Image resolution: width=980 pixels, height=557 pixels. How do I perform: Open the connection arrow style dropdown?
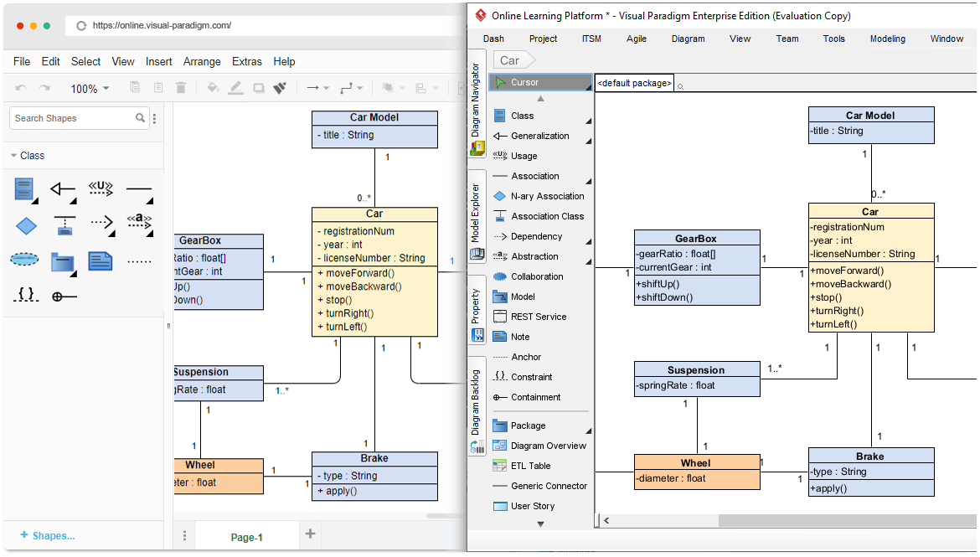pyautogui.click(x=317, y=88)
